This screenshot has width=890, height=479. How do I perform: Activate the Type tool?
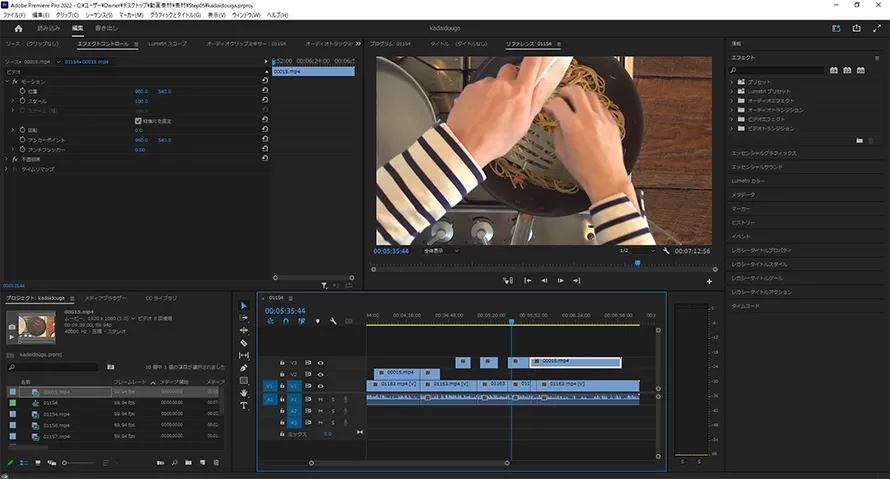(244, 405)
